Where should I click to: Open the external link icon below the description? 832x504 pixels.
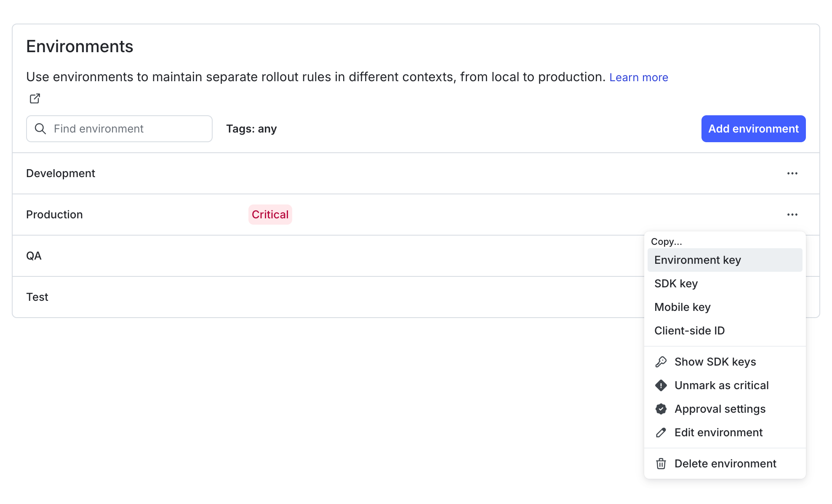35,98
